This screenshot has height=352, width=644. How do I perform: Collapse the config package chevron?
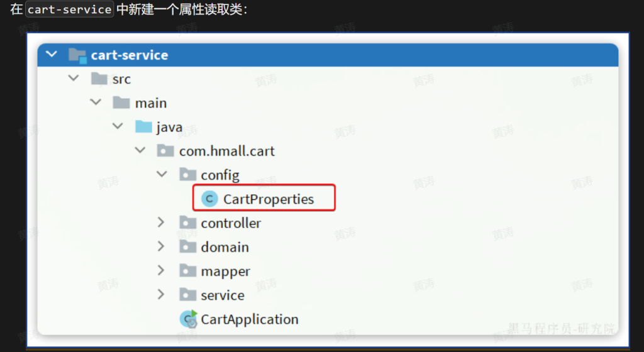tap(162, 175)
